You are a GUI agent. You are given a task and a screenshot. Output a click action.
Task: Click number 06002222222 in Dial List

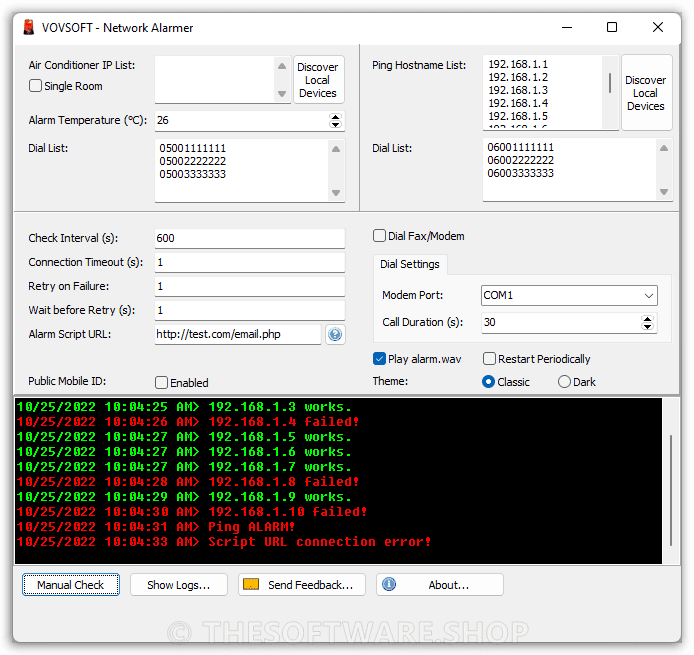point(520,160)
